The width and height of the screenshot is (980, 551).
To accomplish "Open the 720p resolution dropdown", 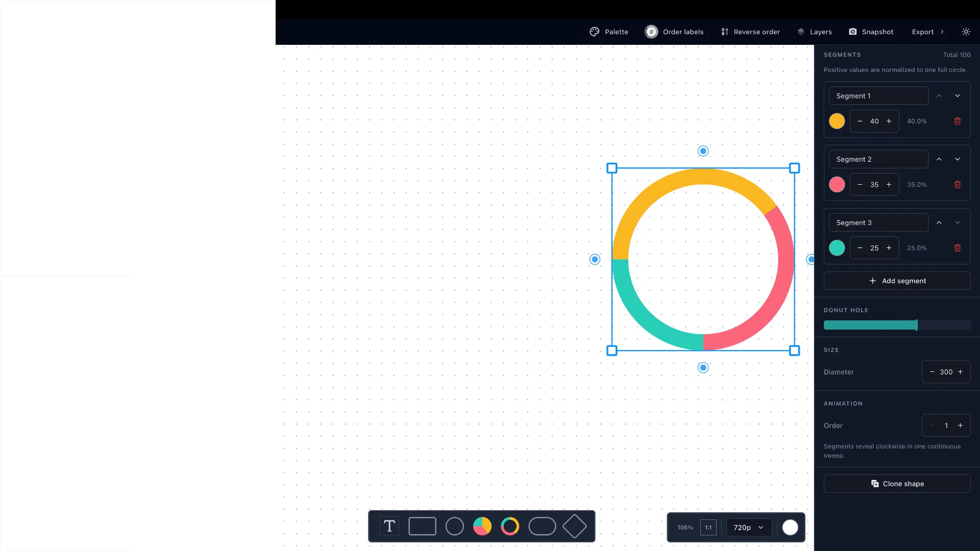I will pyautogui.click(x=748, y=528).
